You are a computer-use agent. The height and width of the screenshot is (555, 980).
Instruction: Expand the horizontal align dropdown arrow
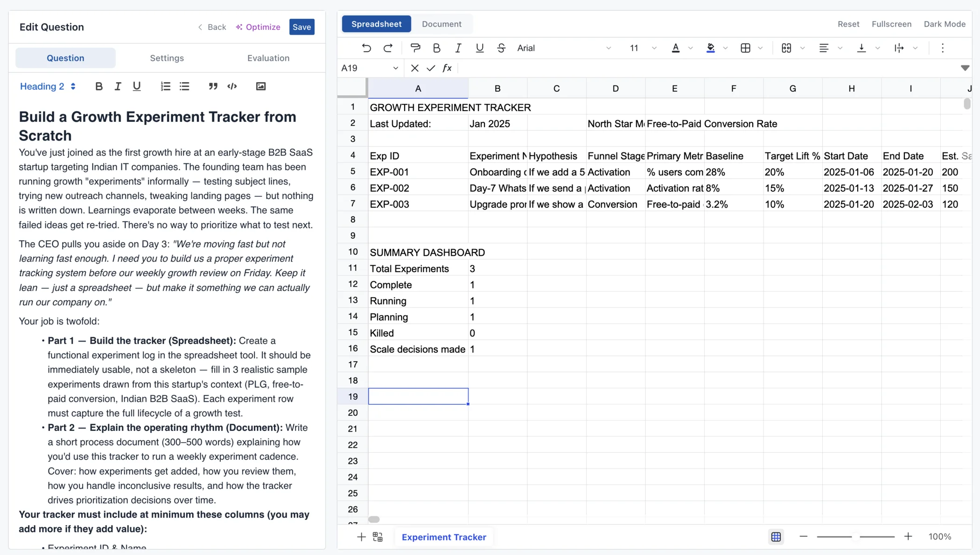tap(840, 48)
